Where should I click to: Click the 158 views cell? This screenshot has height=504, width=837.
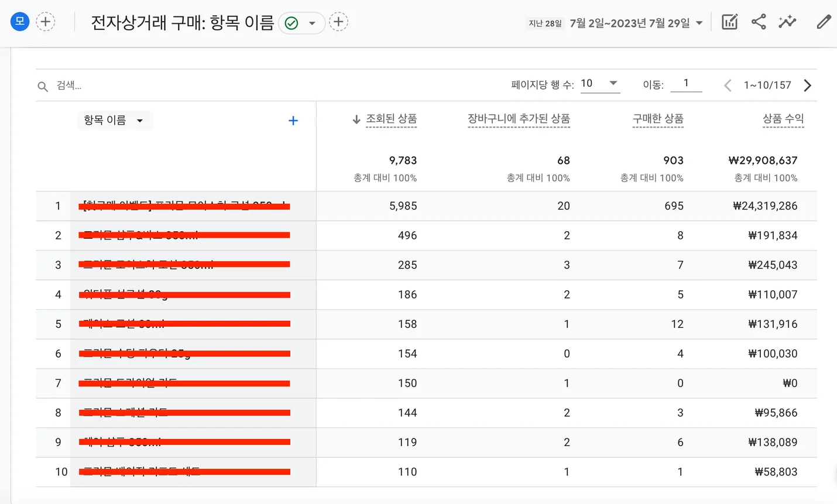[x=407, y=324]
